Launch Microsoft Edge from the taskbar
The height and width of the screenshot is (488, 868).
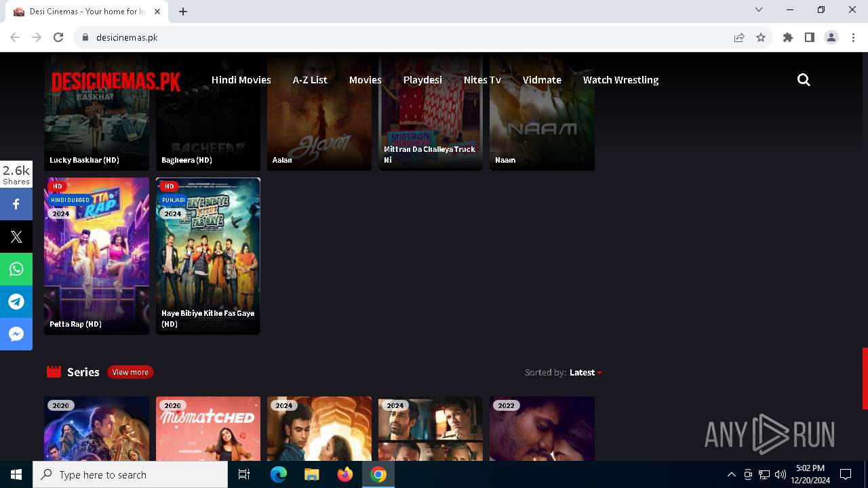click(x=279, y=474)
